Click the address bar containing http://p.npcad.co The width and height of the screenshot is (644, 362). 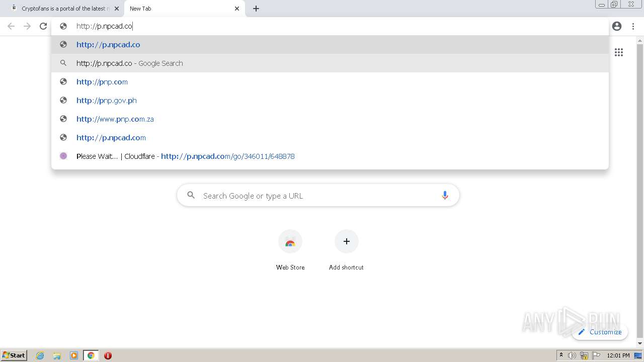330,26
